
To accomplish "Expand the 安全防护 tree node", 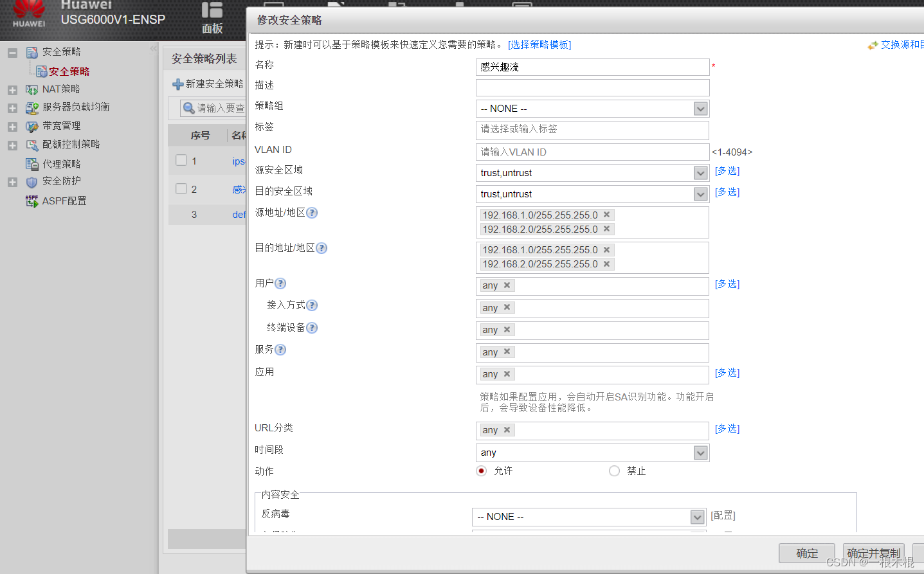I will tap(12, 183).
